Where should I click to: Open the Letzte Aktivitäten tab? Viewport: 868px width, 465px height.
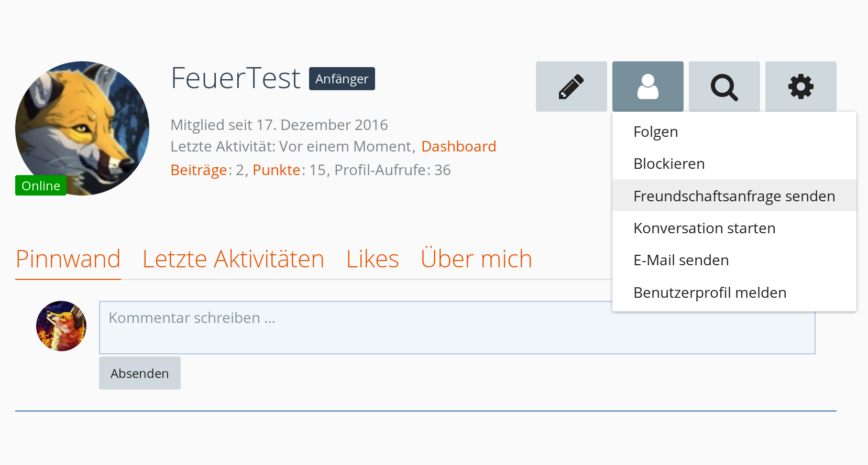click(233, 259)
